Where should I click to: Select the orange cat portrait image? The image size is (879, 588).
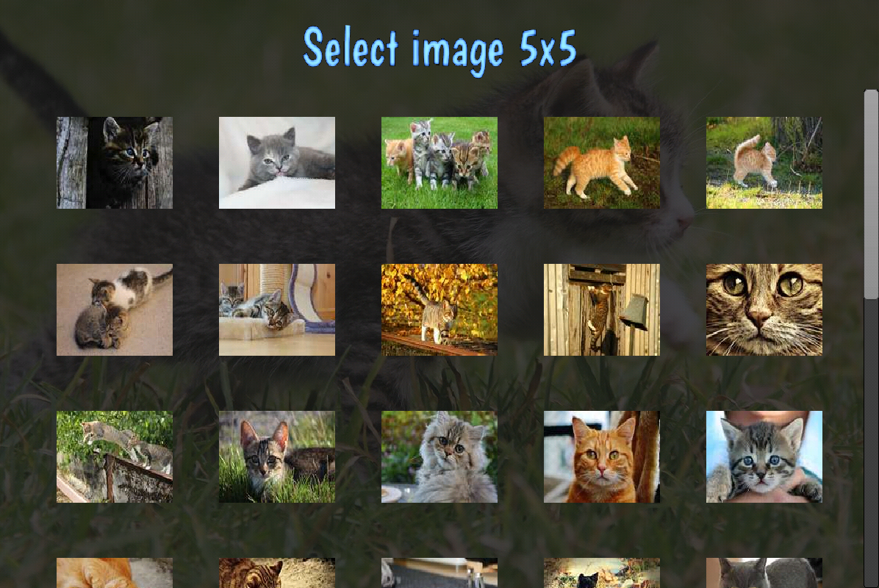[x=601, y=457]
